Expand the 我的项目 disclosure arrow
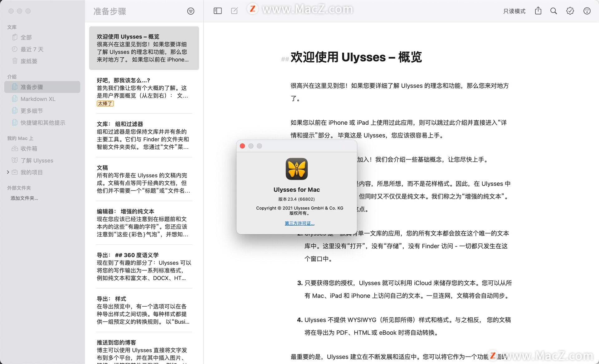This screenshot has width=599, height=364. coord(8,172)
